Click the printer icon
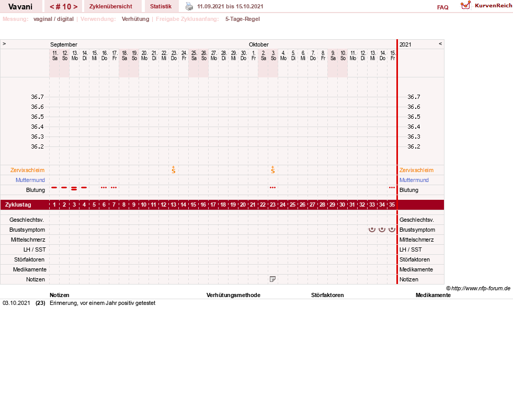513x420 pixels. [x=189, y=6]
